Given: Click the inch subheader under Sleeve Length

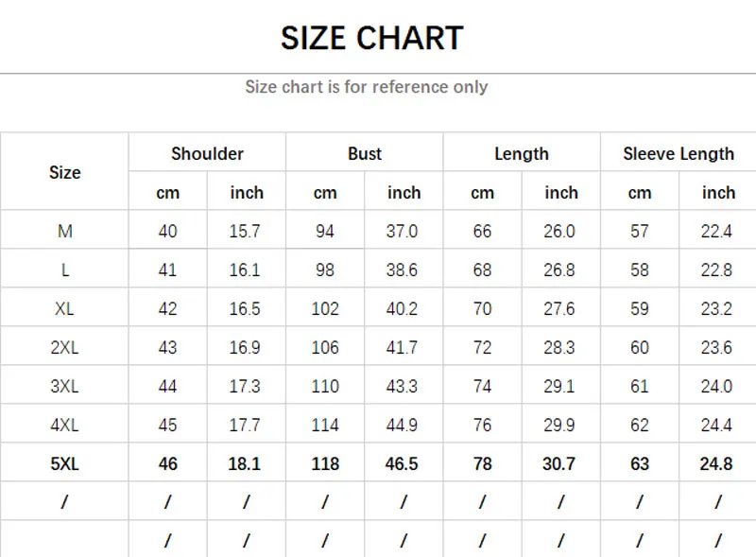Looking at the screenshot, I should pyautogui.click(x=718, y=193).
